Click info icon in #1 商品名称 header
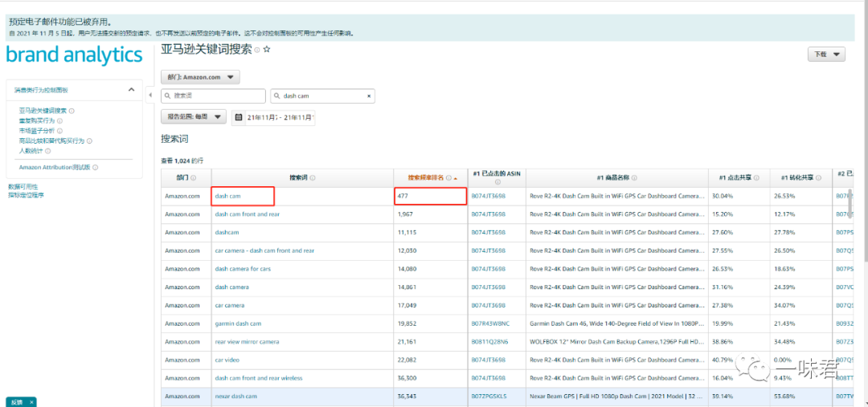This screenshot has height=407, width=868. (634, 177)
